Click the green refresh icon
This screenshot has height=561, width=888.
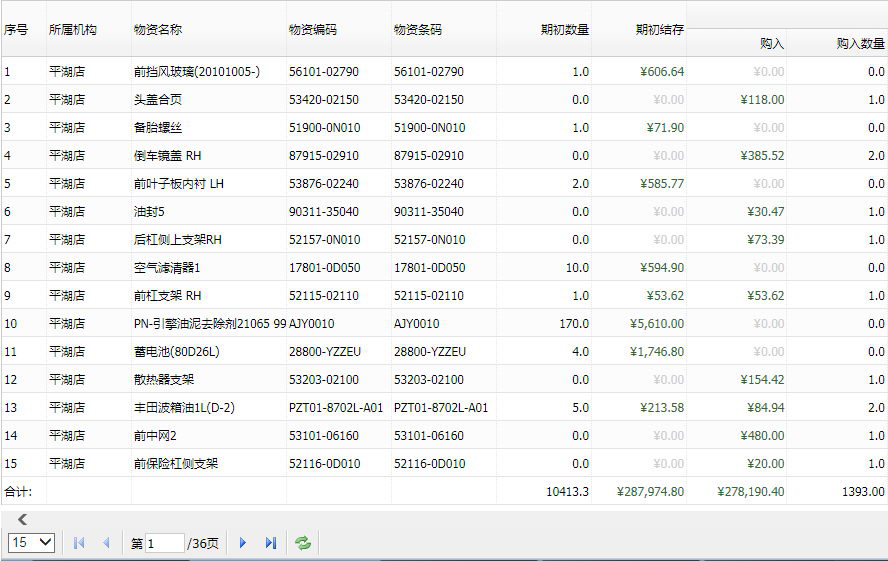coord(302,543)
